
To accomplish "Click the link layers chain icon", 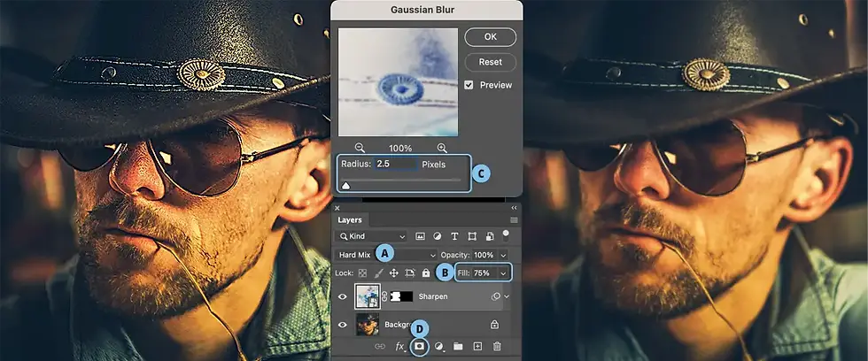I will pyautogui.click(x=380, y=347).
